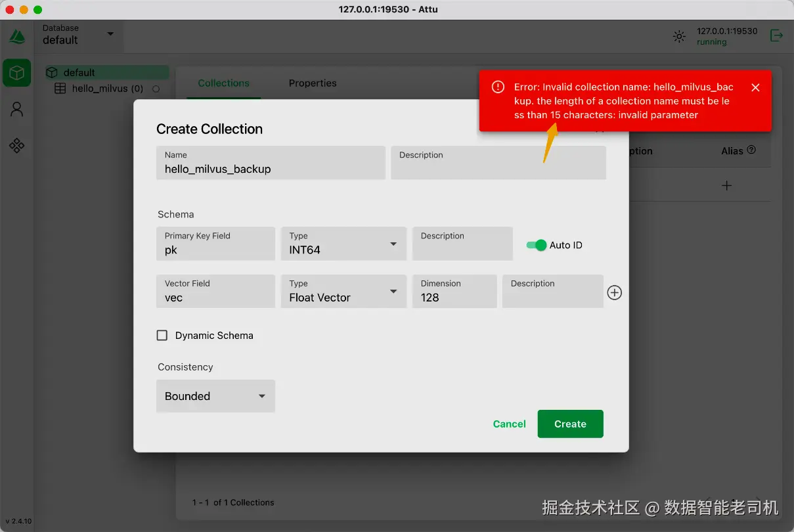This screenshot has height=532, width=794.
Task: Open the System view sidebar icon
Action: point(17,145)
